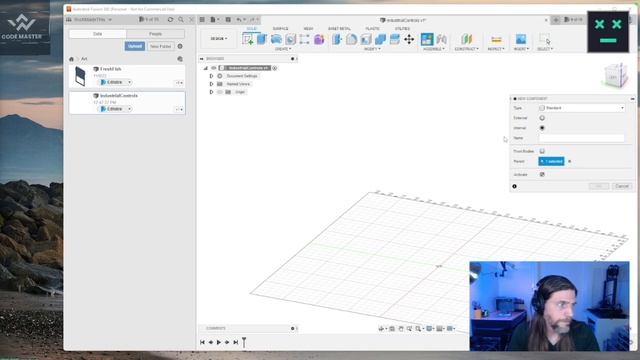Select the Internal radio button
This screenshot has height=360, width=640.
click(x=542, y=128)
